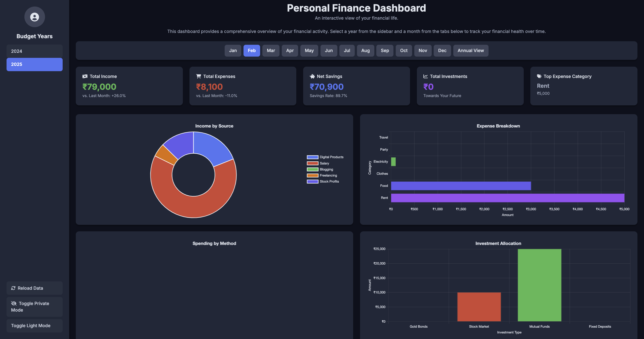Switch to the Mar month tab
This screenshot has height=339, width=644.
pos(271,51)
